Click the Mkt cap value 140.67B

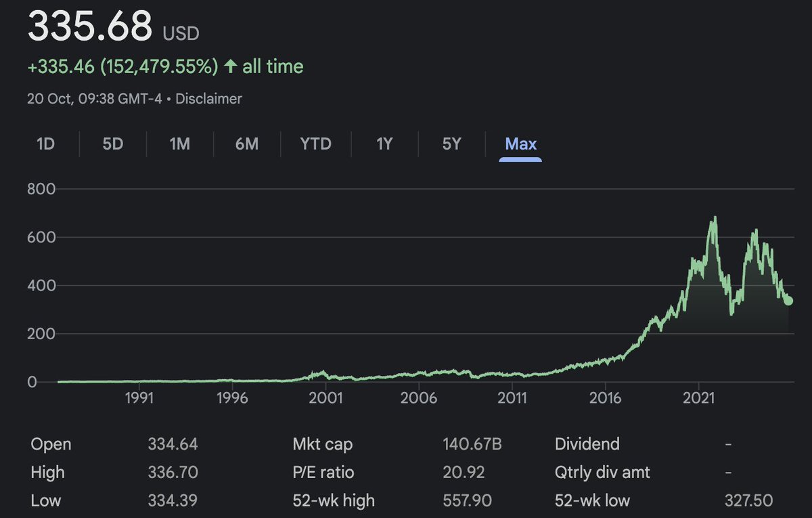click(x=472, y=444)
